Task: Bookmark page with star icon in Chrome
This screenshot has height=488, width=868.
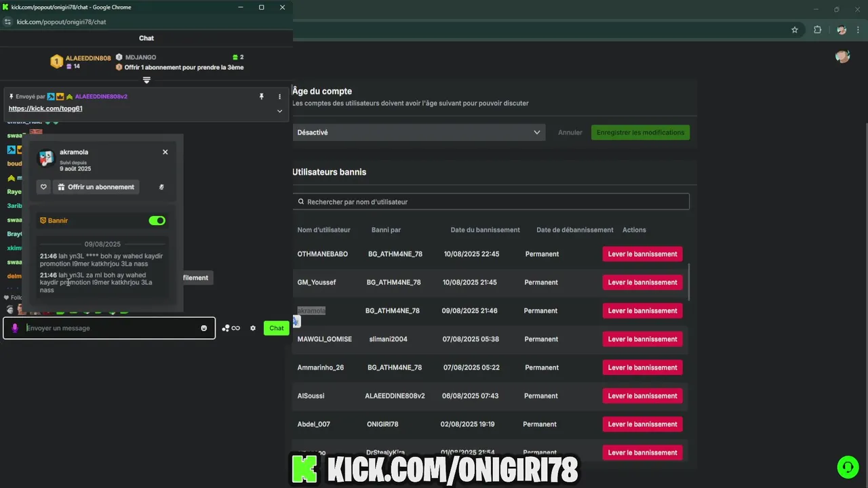Action: point(795,30)
